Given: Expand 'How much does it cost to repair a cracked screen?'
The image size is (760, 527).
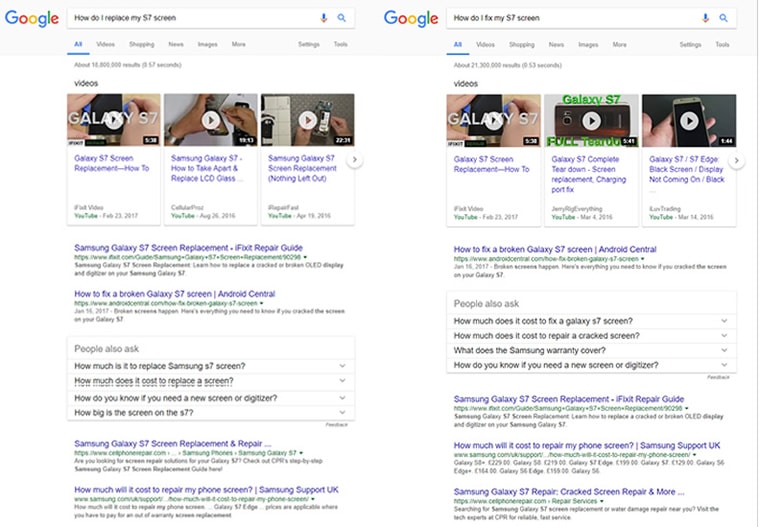Looking at the screenshot, I should [x=591, y=335].
